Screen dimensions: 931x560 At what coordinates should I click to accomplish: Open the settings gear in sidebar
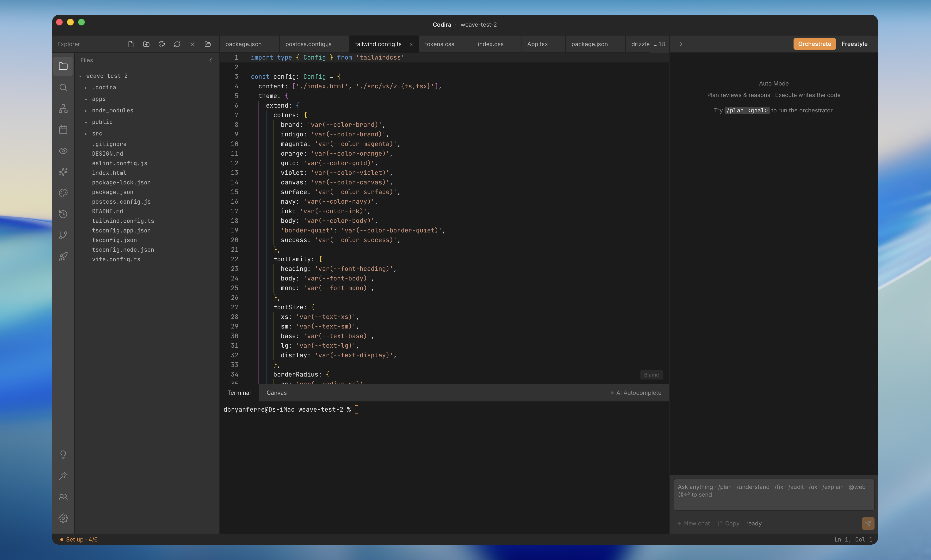pos(63,518)
